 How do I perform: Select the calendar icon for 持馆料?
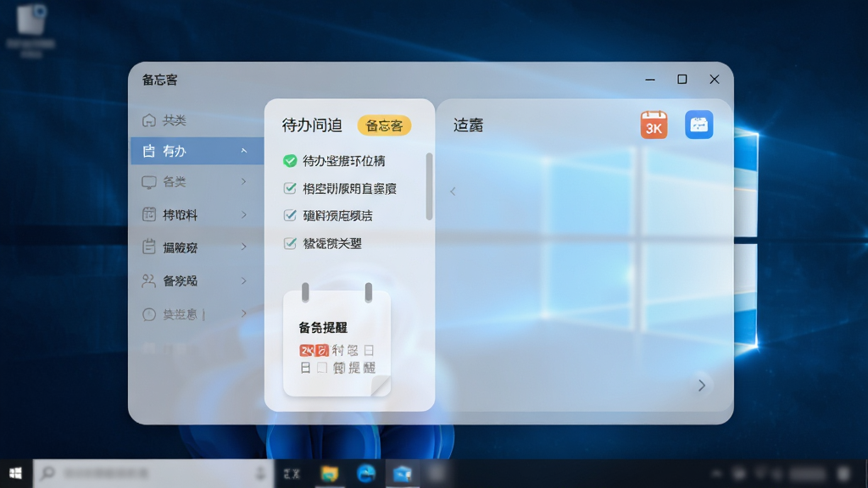coord(149,214)
